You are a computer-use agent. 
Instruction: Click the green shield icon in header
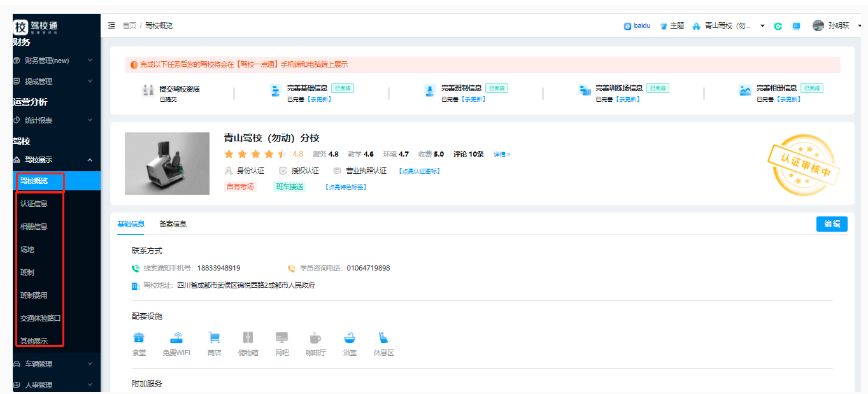click(x=778, y=26)
